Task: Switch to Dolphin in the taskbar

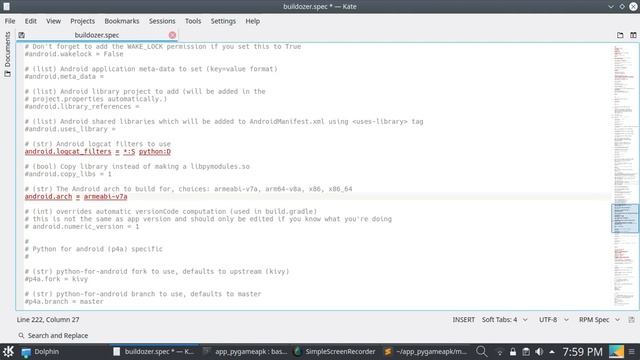Action: 40,351
